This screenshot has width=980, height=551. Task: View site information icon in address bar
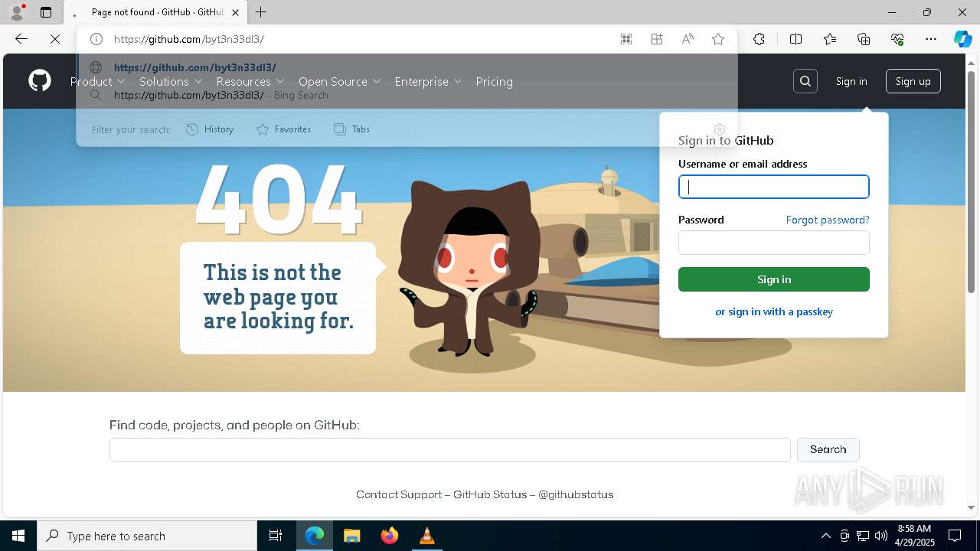(96, 39)
